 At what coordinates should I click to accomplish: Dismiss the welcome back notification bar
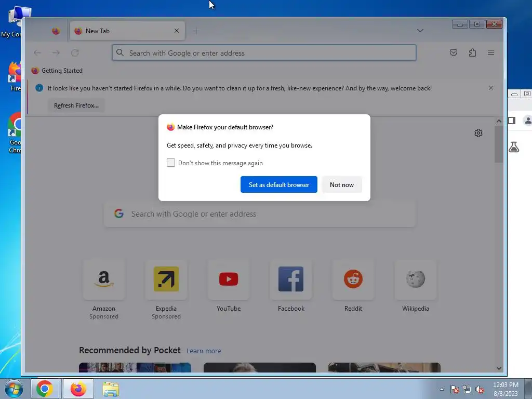click(x=490, y=88)
